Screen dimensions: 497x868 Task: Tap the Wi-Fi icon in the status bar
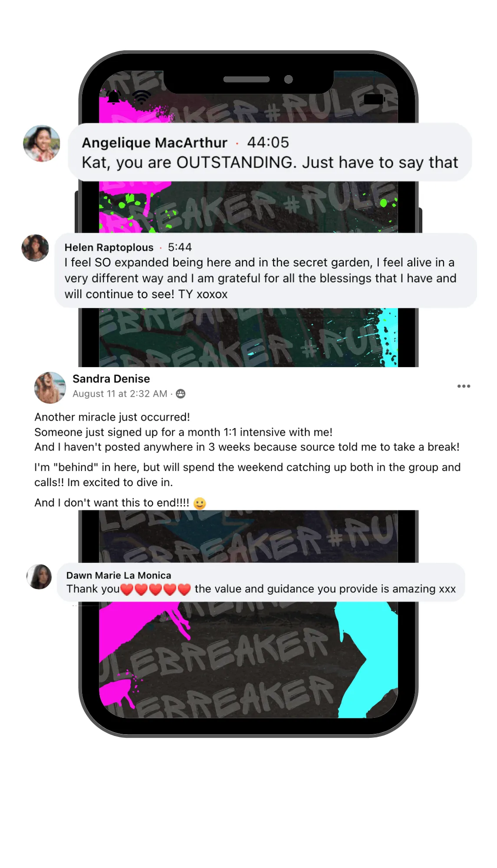[142, 97]
